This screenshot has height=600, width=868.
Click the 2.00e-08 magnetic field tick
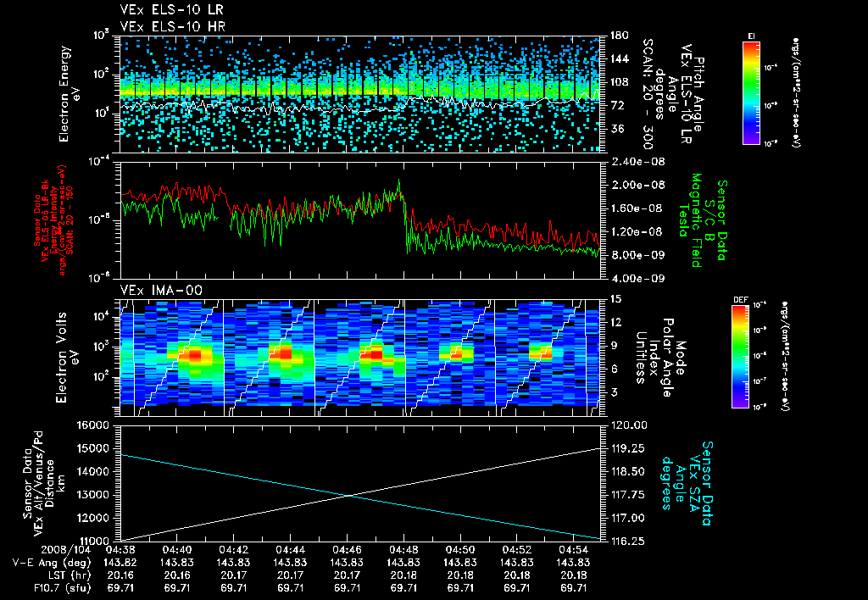point(637,185)
